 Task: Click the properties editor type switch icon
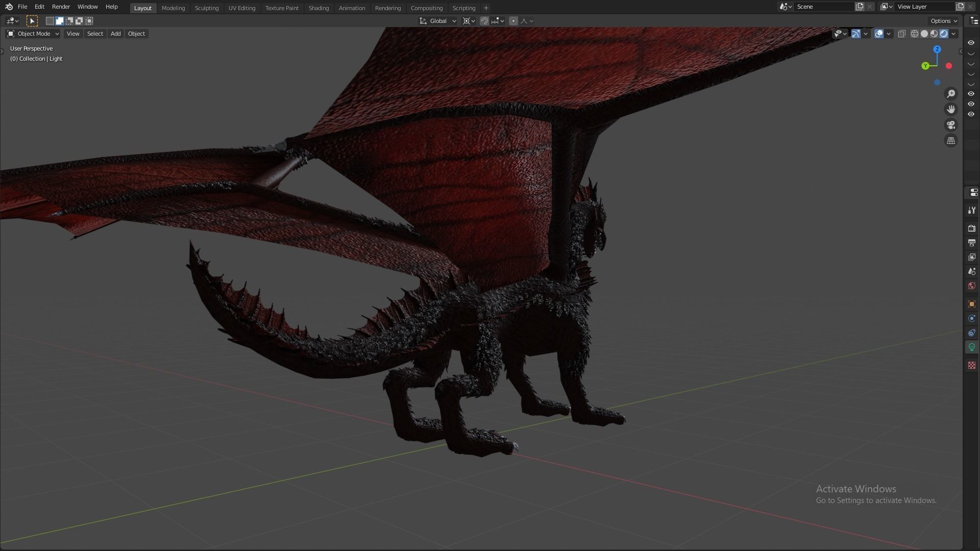coord(974,192)
